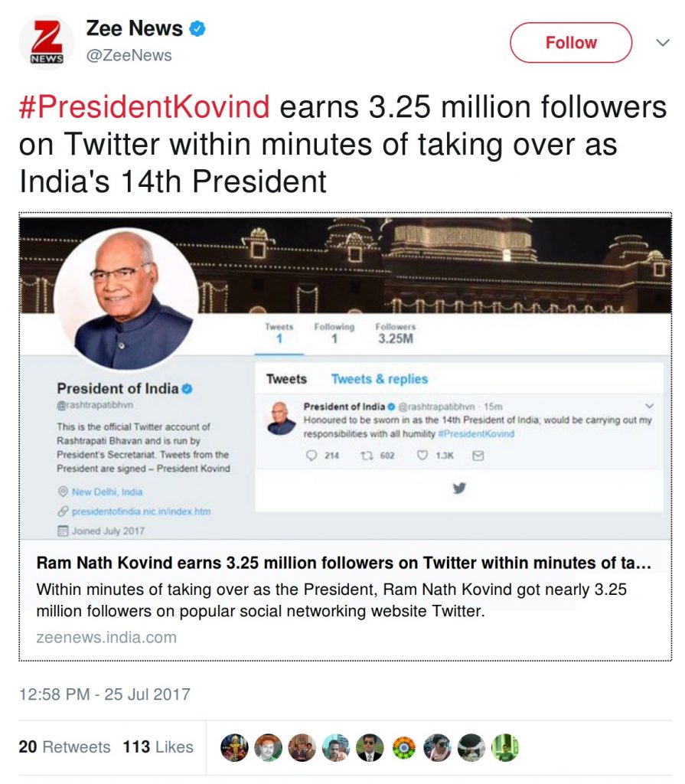The image size is (685, 784).
Task: Expand the embedded tweet's chevron menu
Action: (649, 406)
